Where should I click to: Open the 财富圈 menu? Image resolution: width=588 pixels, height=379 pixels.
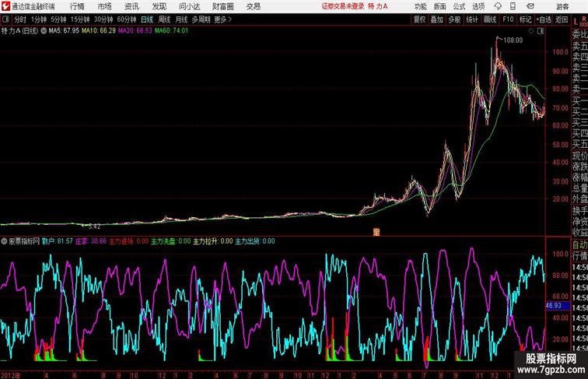[x=223, y=6]
